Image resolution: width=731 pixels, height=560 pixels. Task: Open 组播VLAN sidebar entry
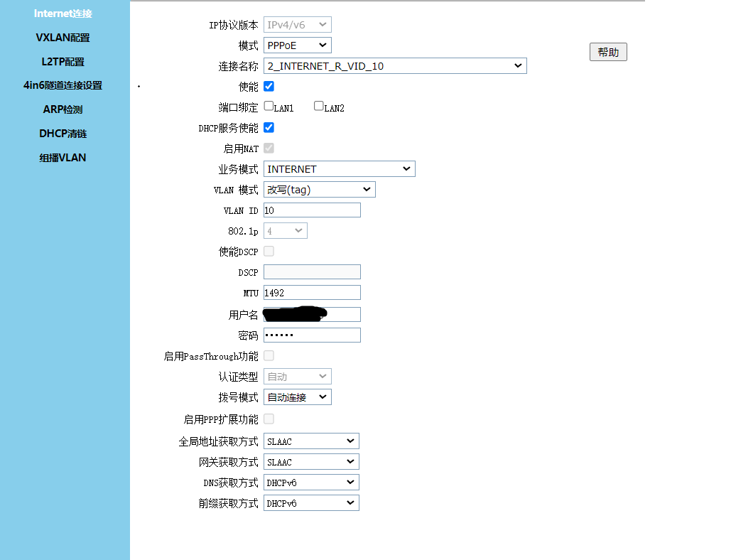(x=63, y=158)
